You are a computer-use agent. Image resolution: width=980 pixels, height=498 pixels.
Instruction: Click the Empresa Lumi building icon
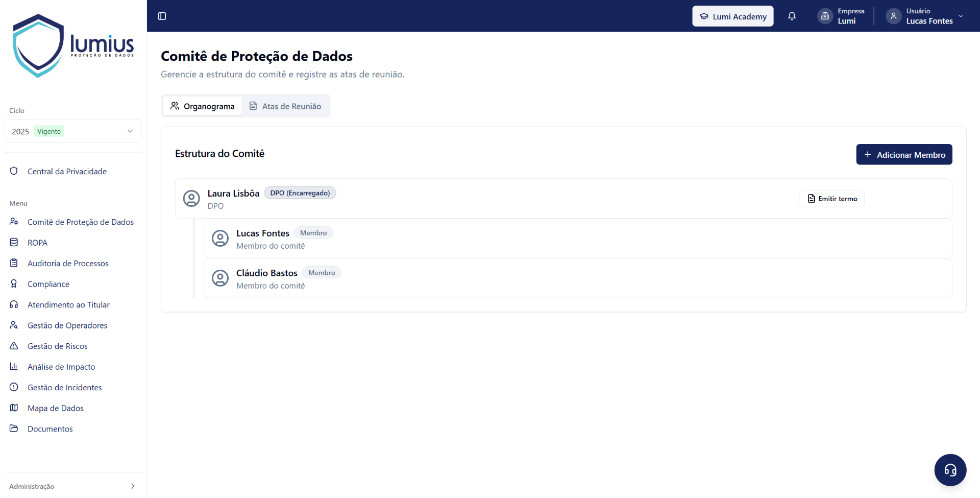pyautogui.click(x=825, y=16)
